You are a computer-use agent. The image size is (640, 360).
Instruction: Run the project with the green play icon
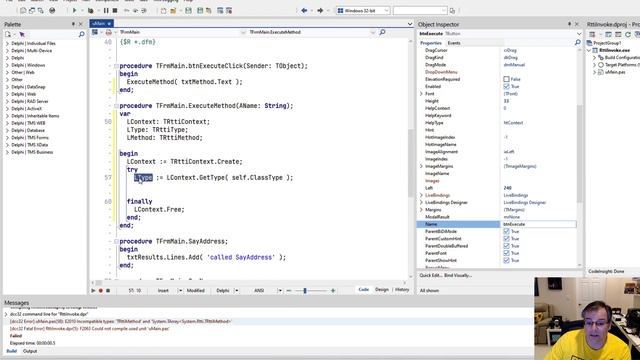click(74, 10)
